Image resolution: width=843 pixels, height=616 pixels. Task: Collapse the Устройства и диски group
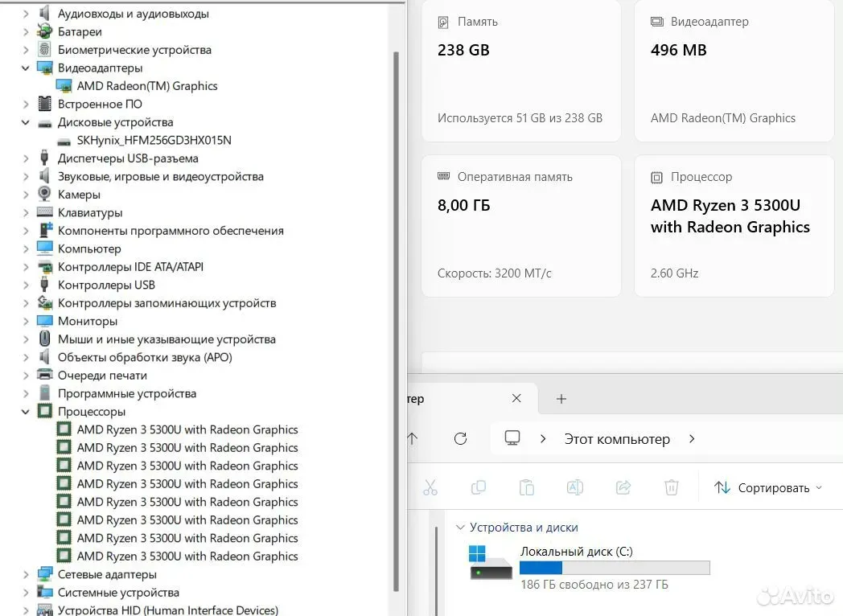460,528
